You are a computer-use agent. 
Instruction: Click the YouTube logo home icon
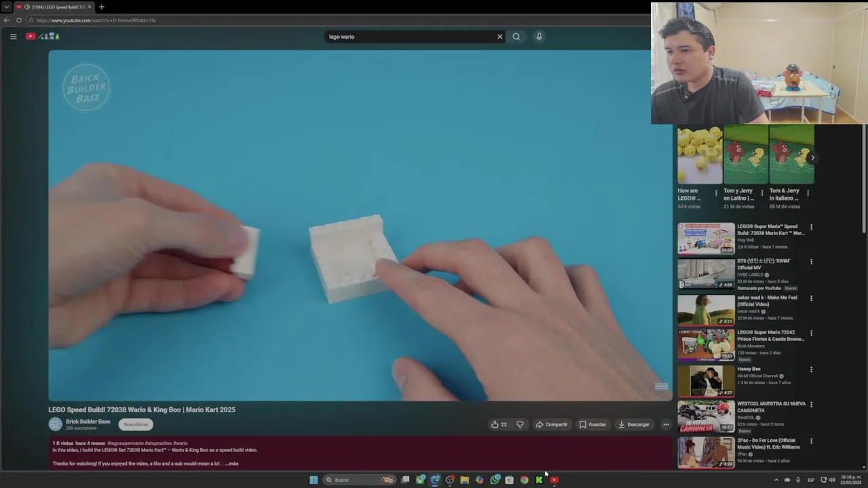click(31, 37)
